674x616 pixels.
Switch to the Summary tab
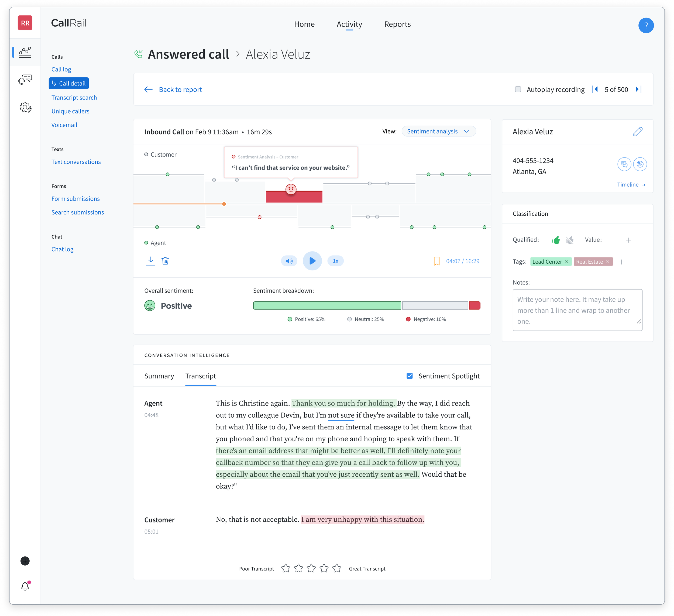point(159,376)
